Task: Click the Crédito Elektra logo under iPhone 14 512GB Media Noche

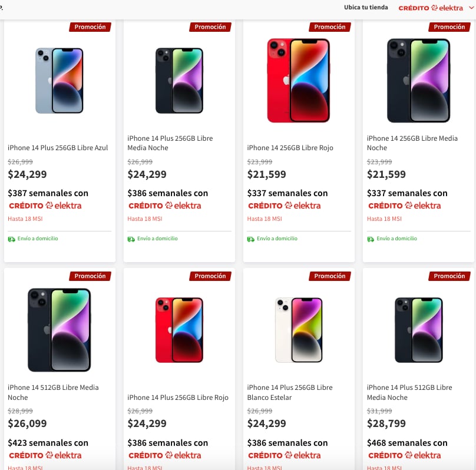Action: point(45,455)
